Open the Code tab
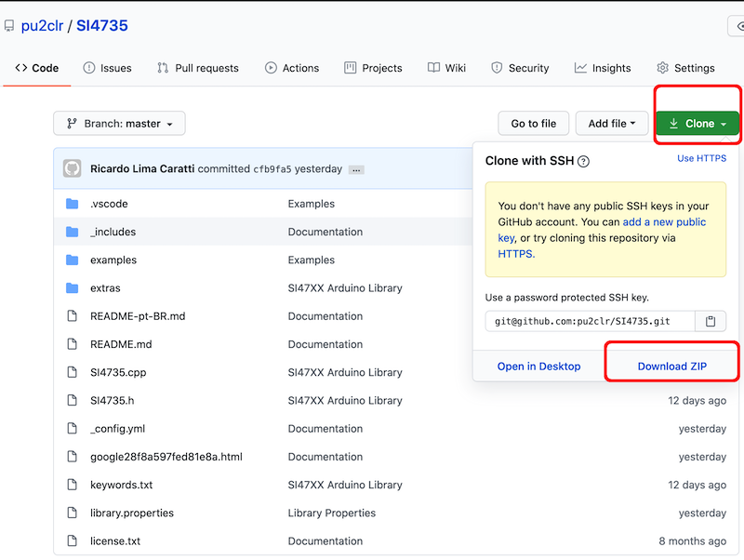Image resolution: width=744 pixels, height=560 pixels. (37, 68)
